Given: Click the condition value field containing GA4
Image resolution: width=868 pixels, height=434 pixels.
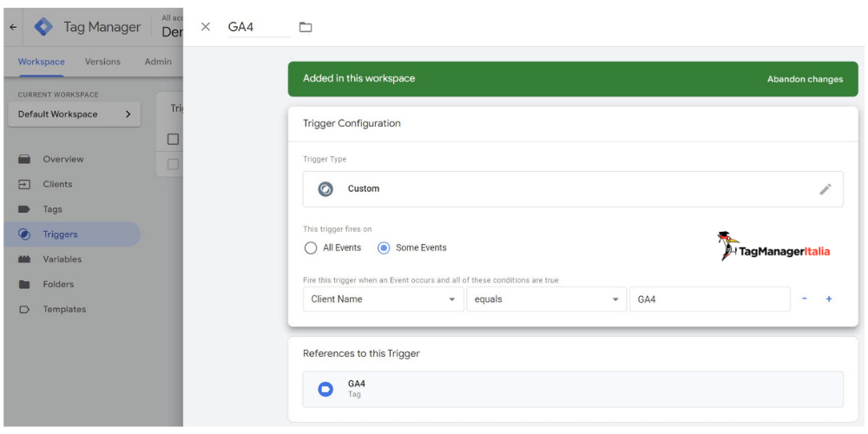Looking at the screenshot, I should [x=710, y=299].
